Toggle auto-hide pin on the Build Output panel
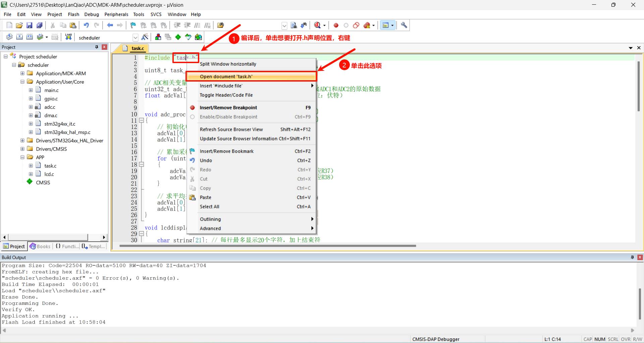The height and width of the screenshot is (343, 644). (632, 257)
